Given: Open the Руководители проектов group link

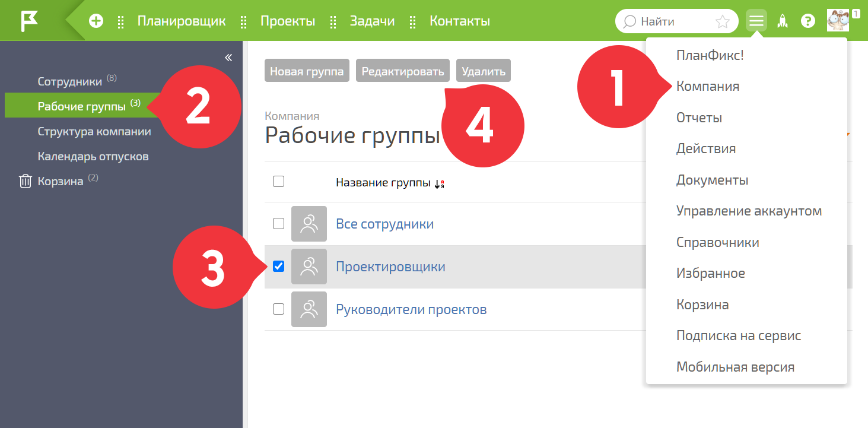Looking at the screenshot, I should (x=411, y=309).
